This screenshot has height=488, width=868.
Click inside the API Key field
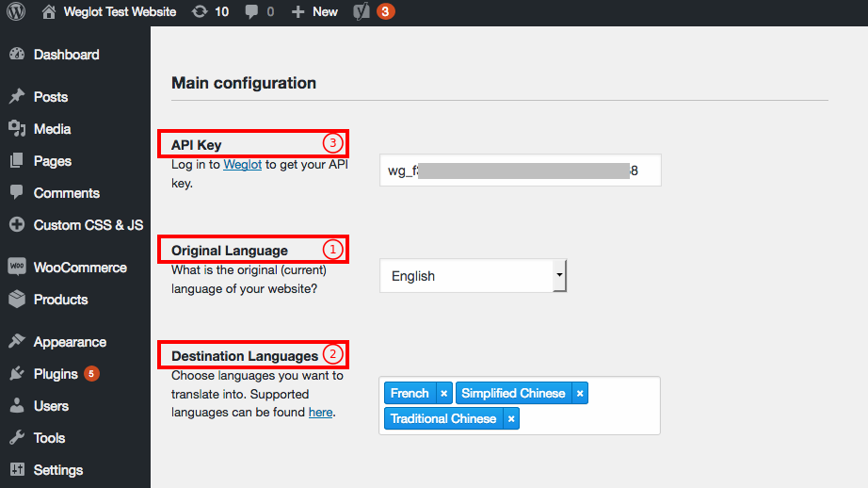tap(520, 171)
